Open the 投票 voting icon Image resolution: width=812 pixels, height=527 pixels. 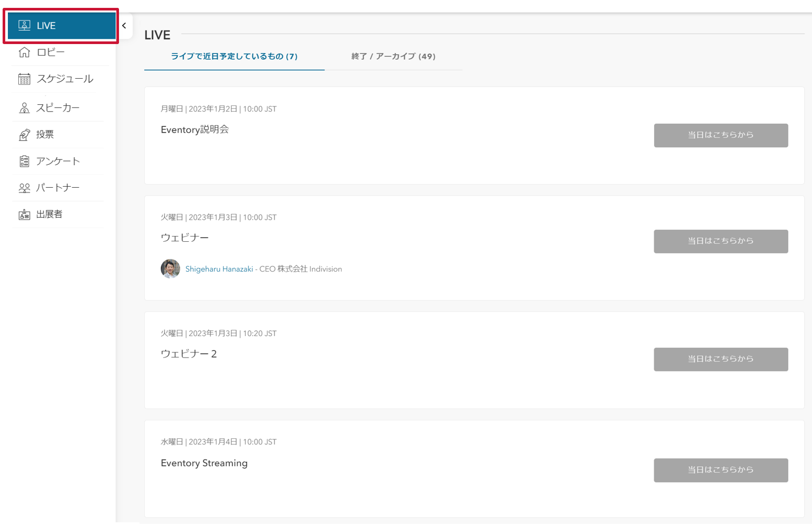(x=24, y=135)
